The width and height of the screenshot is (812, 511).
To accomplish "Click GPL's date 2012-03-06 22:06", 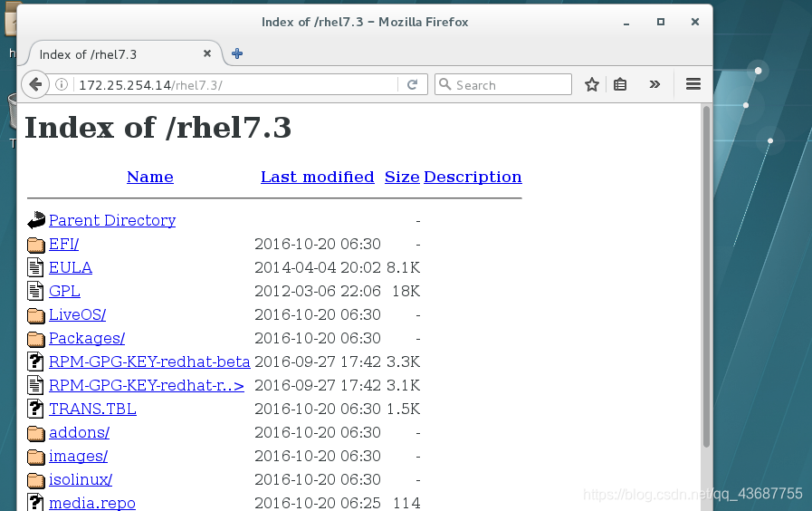I will coord(318,291).
